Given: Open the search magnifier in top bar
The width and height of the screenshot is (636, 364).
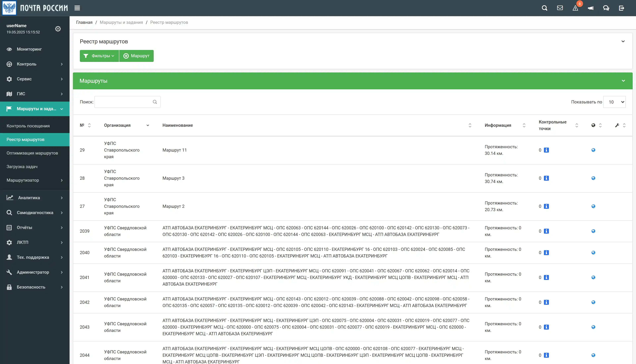Looking at the screenshot, I should pyautogui.click(x=544, y=8).
